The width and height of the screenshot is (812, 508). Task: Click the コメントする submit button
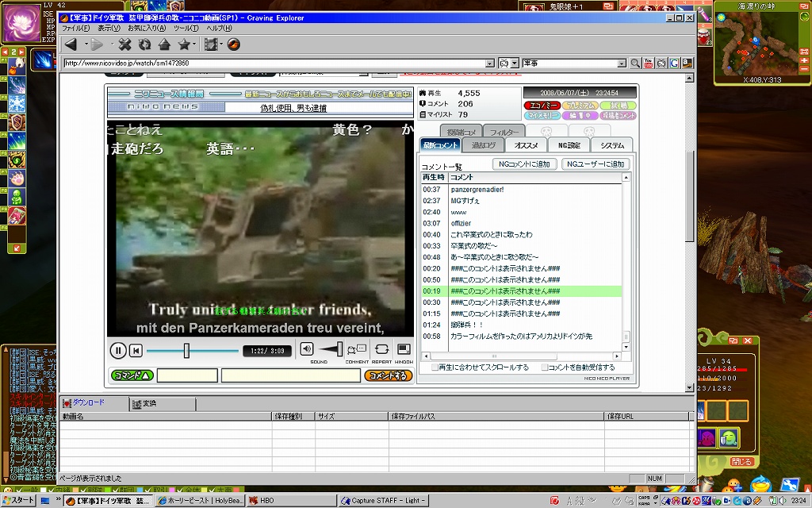pyautogui.click(x=389, y=375)
